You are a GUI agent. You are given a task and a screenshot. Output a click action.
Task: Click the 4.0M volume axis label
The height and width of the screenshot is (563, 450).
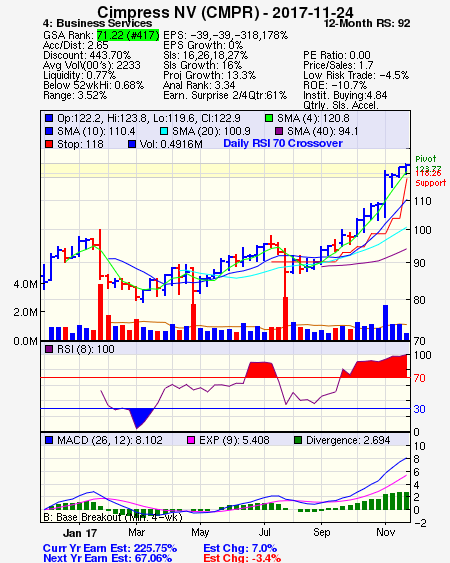click(25, 284)
